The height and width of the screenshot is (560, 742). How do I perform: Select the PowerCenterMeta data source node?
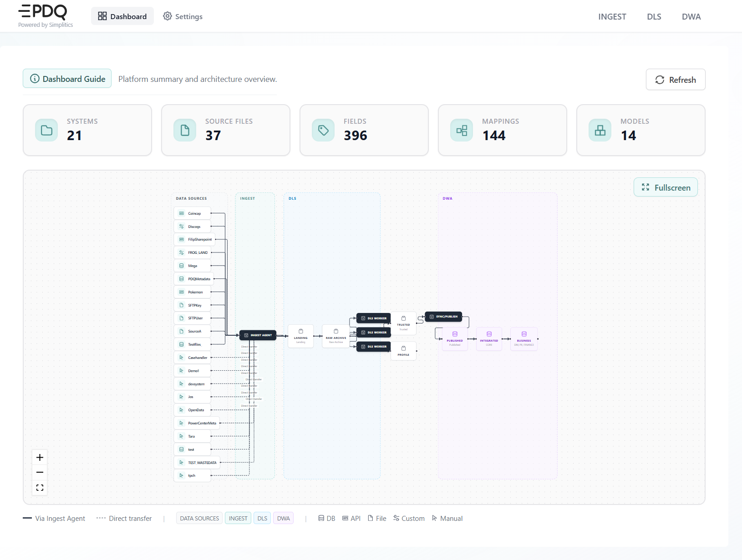coord(197,423)
